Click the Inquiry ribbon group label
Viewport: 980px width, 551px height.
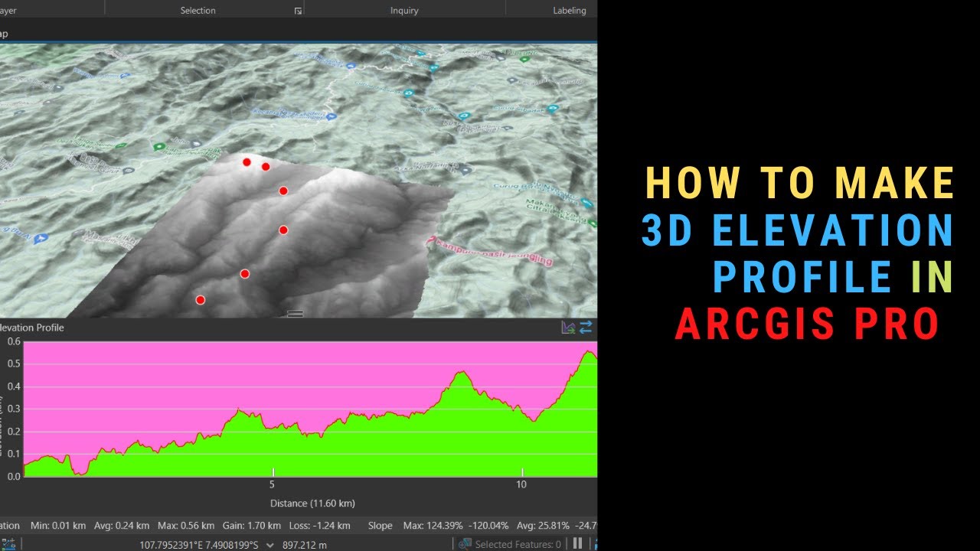tap(404, 11)
